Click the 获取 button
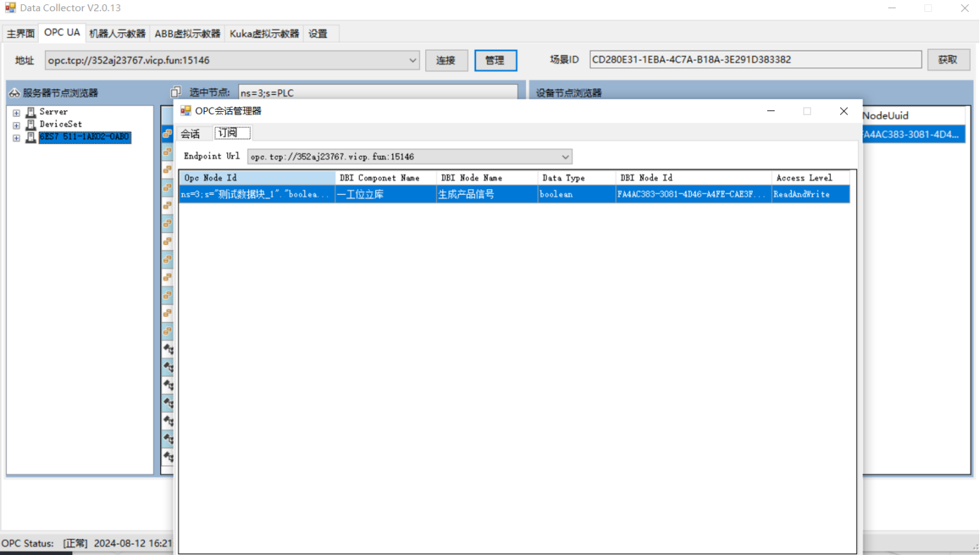The height and width of the screenshot is (555, 980). [x=948, y=60]
